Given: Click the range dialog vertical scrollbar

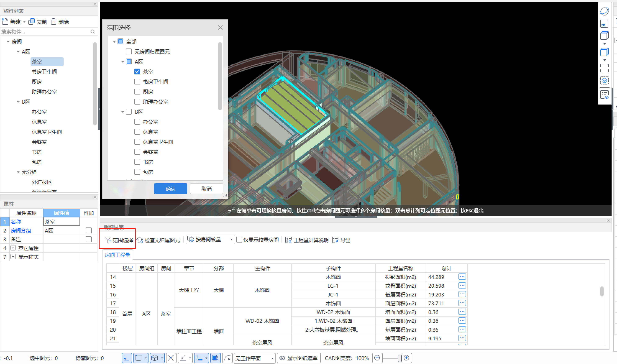Looking at the screenshot, I should (220, 76).
